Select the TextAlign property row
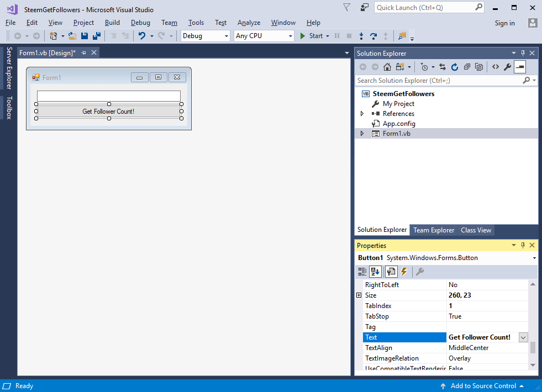The width and height of the screenshot is (542, 392). click(x=445, y=348)
